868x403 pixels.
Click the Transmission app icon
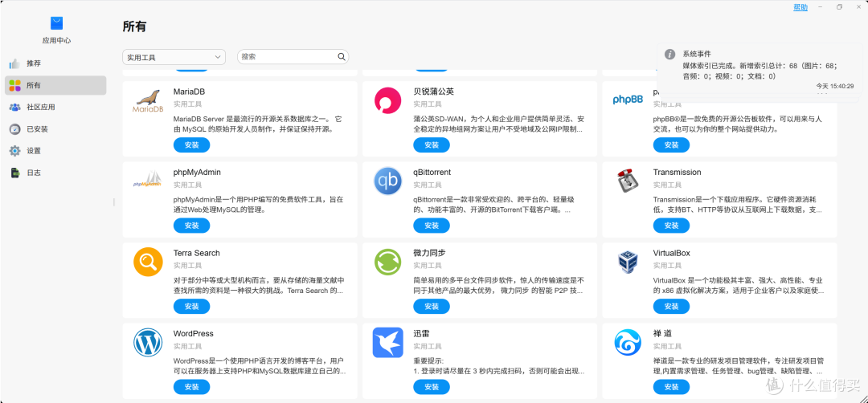628,181
